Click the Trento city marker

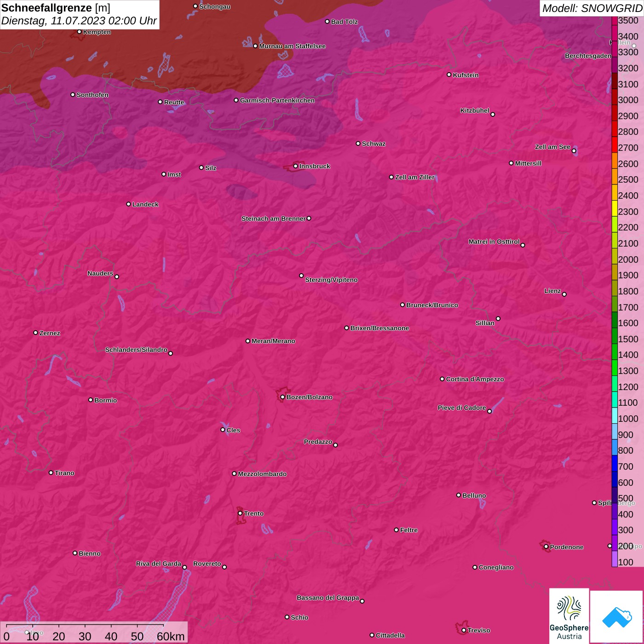(x=240, y=513)
